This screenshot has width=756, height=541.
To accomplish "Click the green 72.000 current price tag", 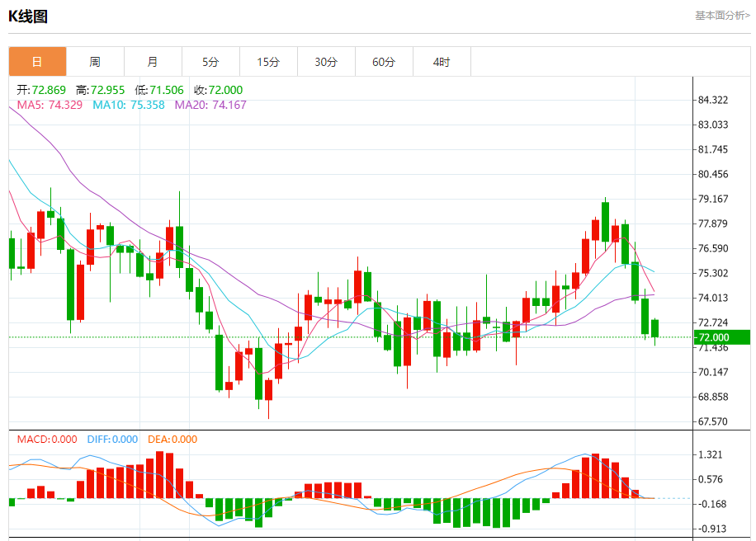I will tap(722, 337).
